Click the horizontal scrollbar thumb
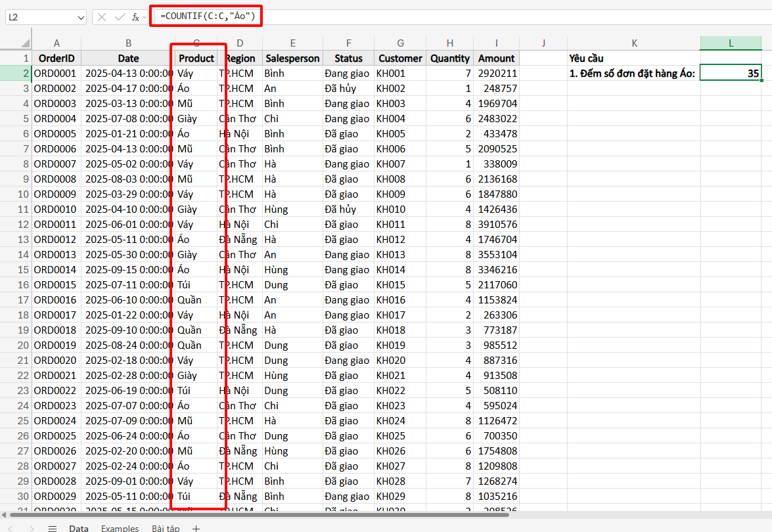The image size is (772, 532). 259,515
